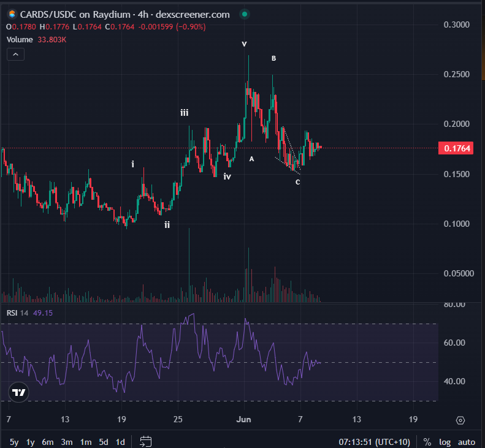Toggle log scale mode
Viewport: 485px width, 448px height.
tap(445, 442)
